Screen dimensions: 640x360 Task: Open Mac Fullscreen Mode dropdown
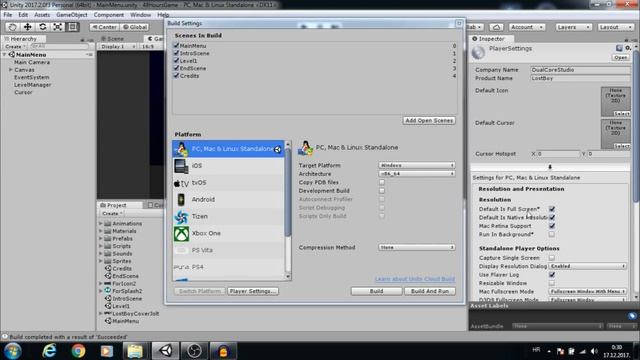pyautogui.click(x=588, y=291)
